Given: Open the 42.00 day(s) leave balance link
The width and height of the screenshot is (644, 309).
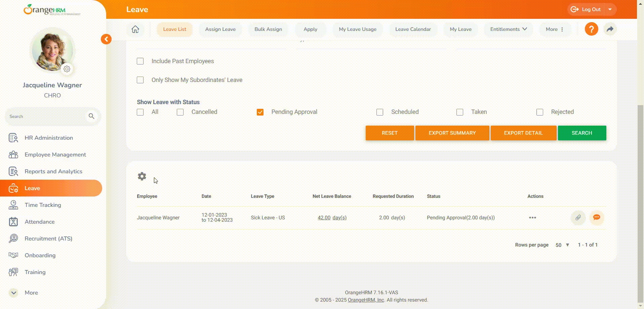Looking at the screenshot, I should click(332, 218).
